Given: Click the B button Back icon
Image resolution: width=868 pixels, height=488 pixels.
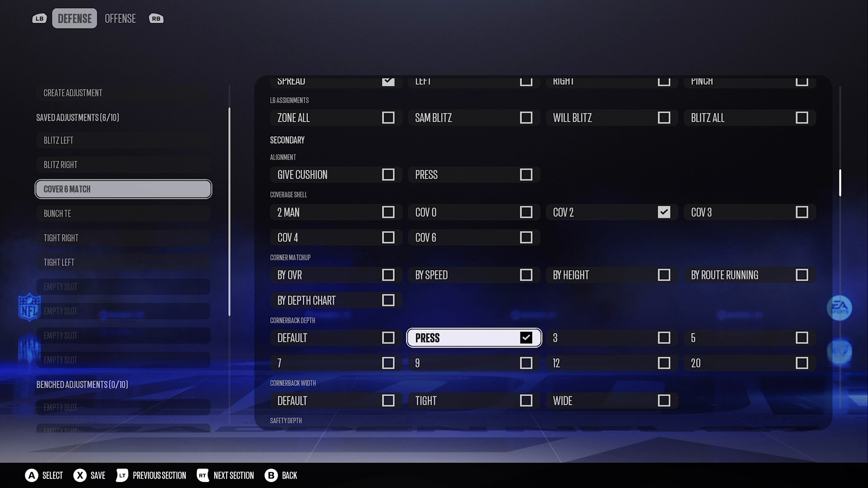Looking at the screenshot, I should pyautogui.click(x=271, y=475).
